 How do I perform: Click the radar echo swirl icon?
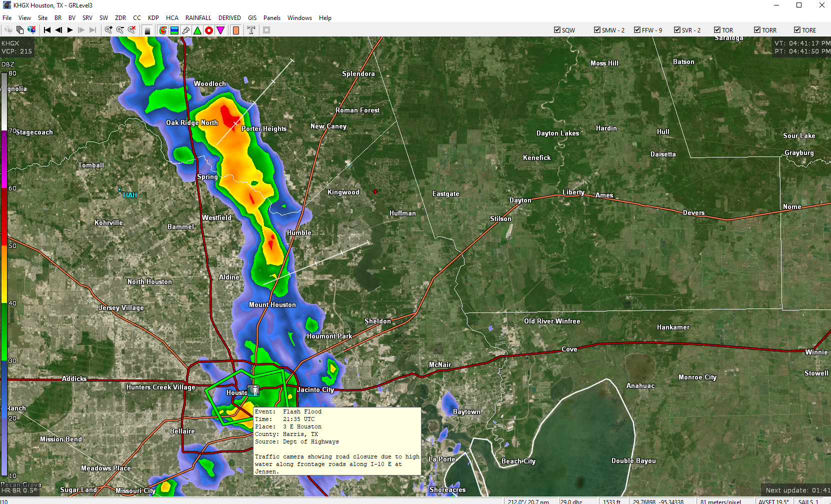click(x=163, y=30)
